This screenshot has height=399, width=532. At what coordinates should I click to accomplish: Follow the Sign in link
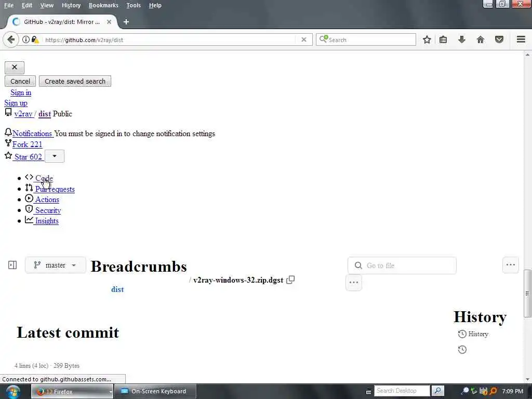pos(21,92)
